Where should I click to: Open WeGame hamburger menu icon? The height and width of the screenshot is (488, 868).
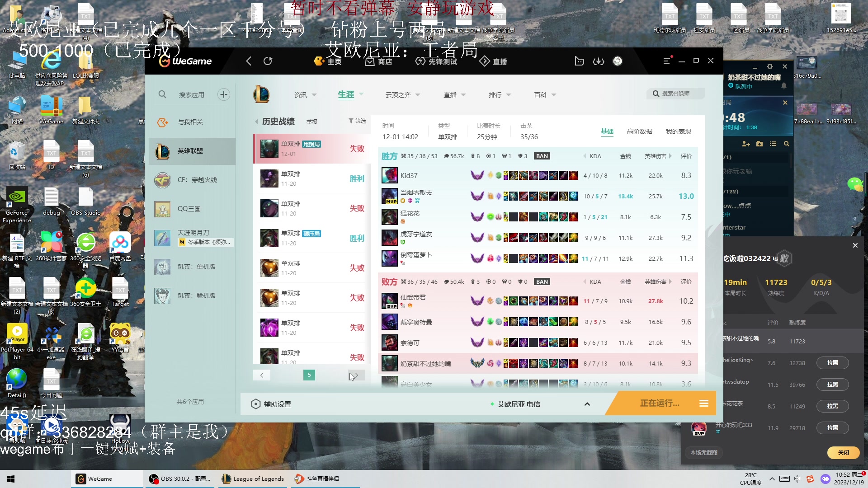[x=667, y=61]
